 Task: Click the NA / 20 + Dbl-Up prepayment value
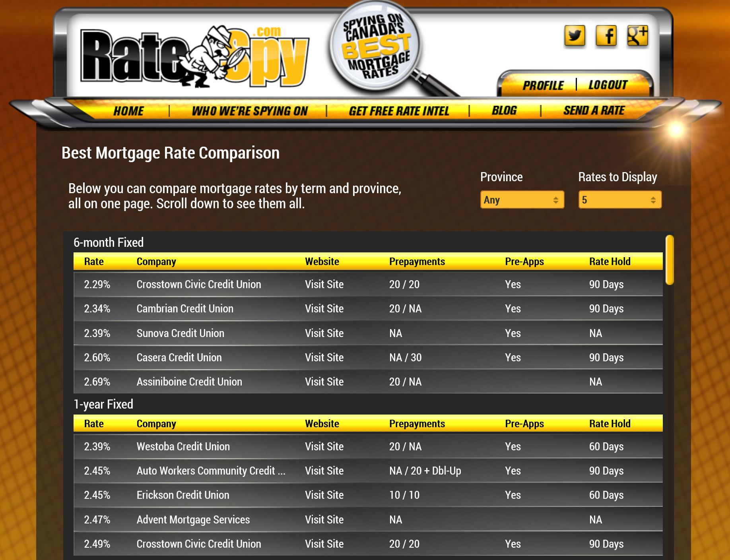tap(425, 471)
